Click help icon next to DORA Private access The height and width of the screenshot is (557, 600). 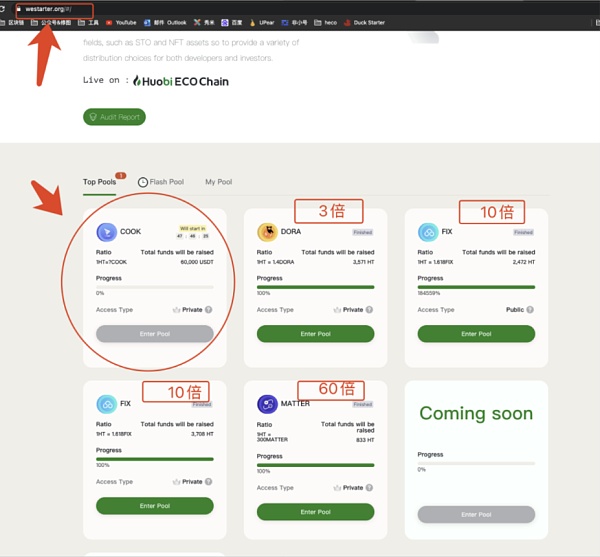pyautogui.click(x=369, y=309)
